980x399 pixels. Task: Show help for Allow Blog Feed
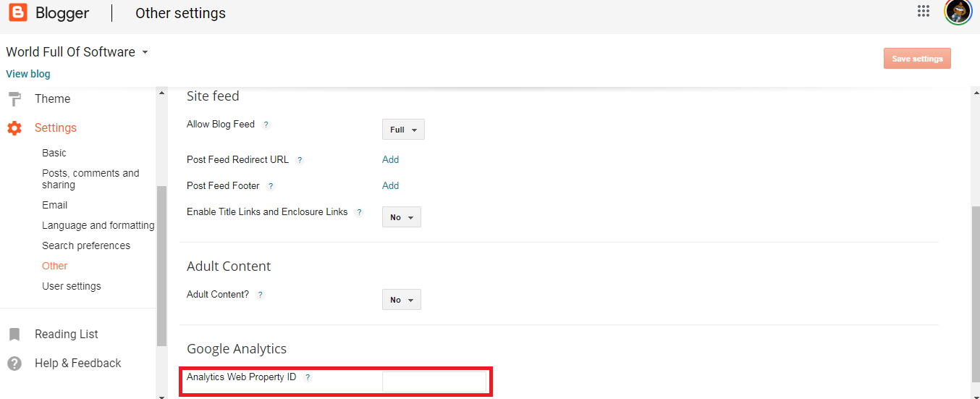tap(266, 125)
